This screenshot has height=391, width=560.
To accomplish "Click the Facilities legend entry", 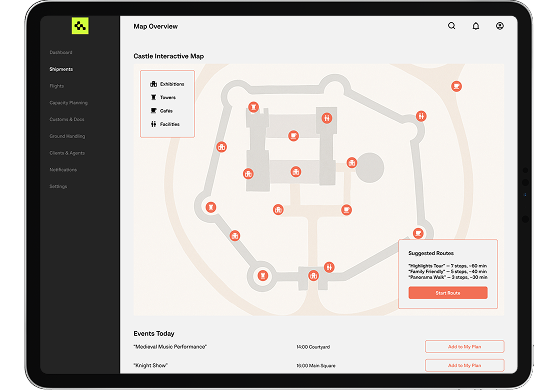I will pyautogui.click(x=165, y=124).
